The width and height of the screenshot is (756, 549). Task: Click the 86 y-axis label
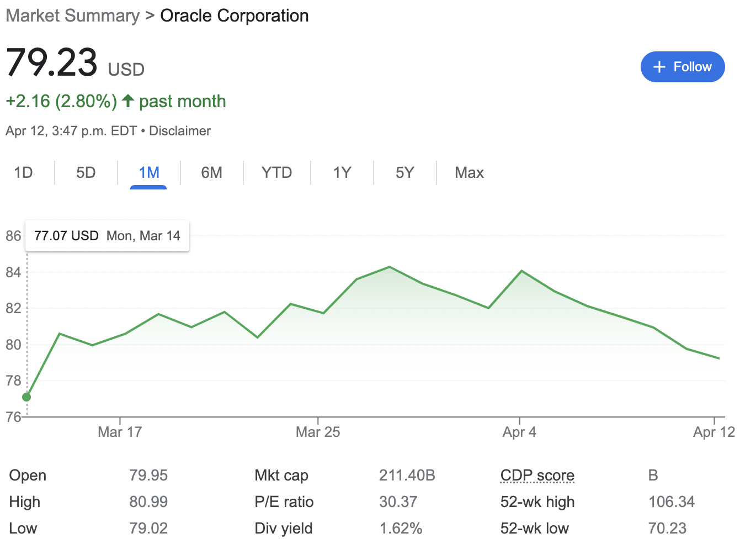13,236
